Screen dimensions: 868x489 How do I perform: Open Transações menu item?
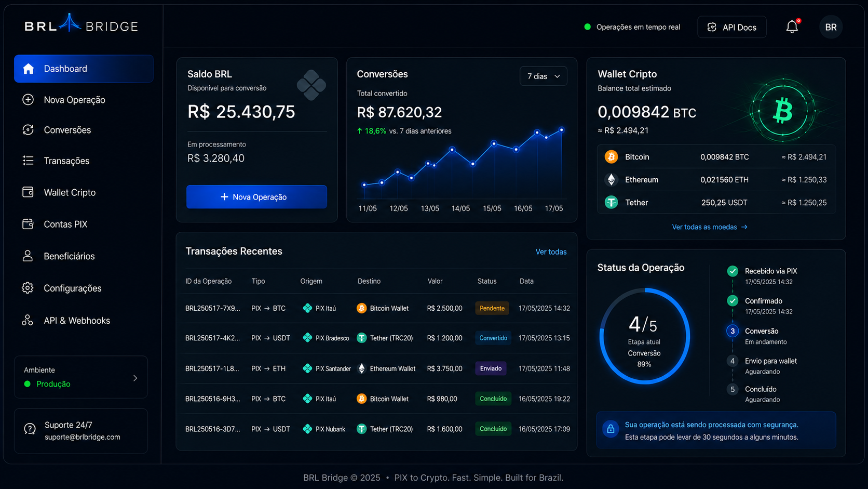click(66, 161)
